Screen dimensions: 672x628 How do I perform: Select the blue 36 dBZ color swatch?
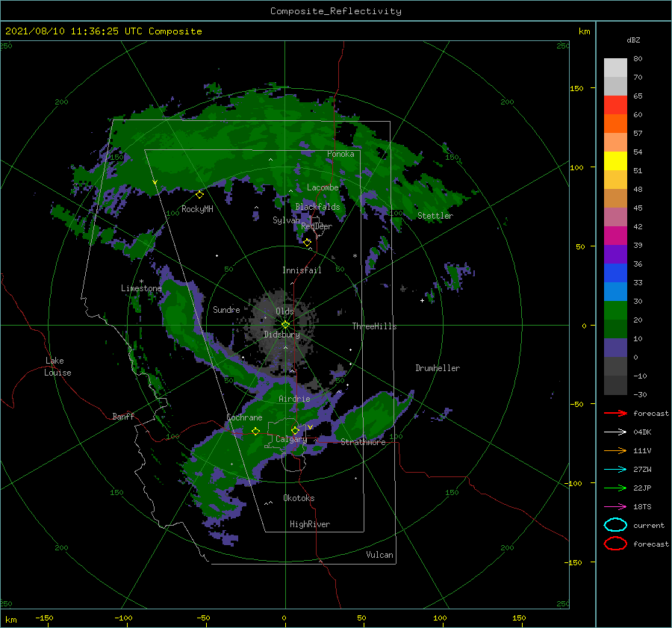[x=615, y=273]
